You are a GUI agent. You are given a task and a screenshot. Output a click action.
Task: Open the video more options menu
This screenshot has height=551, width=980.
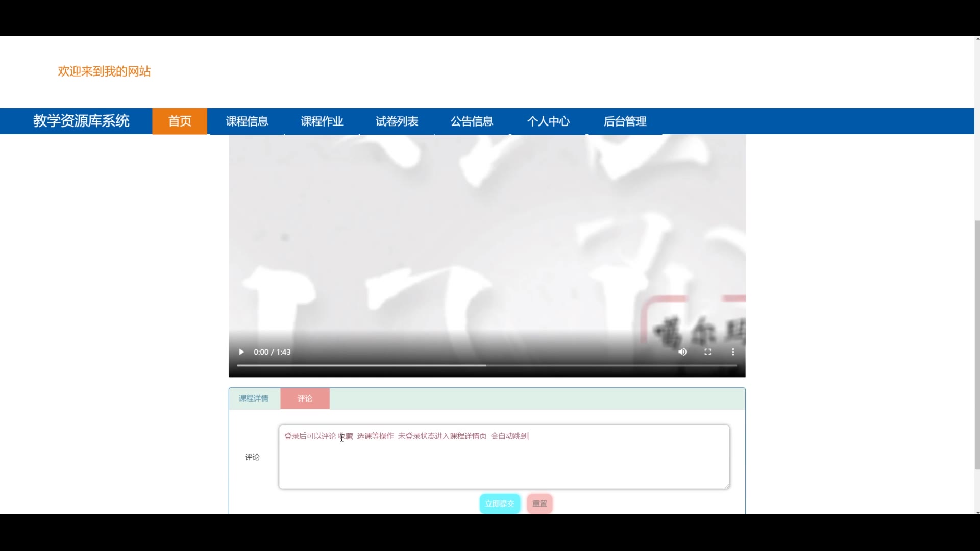pos(733,352)
